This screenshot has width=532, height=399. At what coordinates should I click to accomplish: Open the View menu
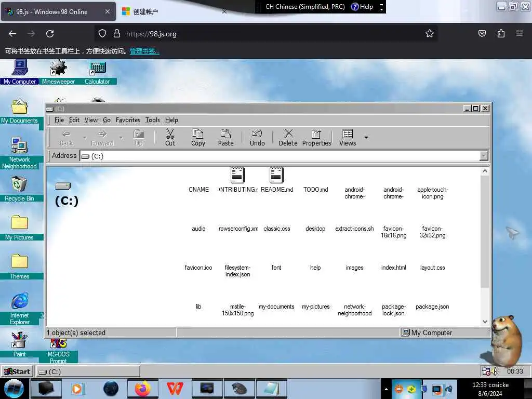[x=91, y=120]
